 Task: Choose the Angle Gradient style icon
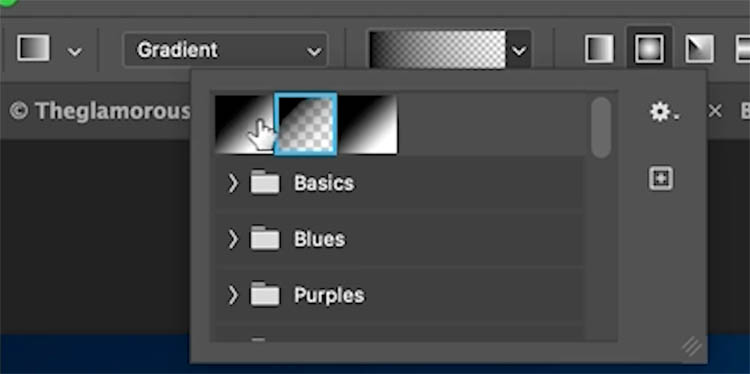[x=699, y=48]
